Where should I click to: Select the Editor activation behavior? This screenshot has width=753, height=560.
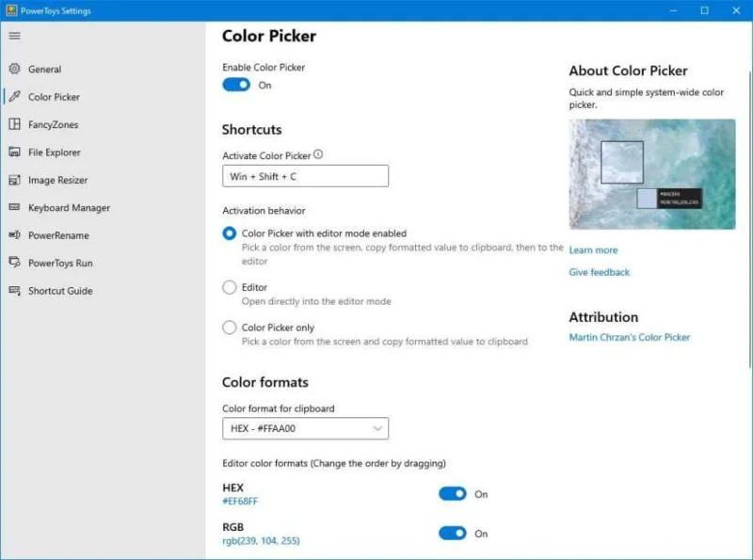tap(229, 287)
